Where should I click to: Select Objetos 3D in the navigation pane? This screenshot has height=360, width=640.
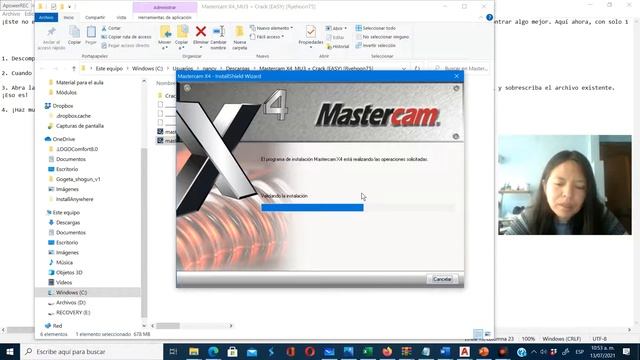click(x=69, y=273)
